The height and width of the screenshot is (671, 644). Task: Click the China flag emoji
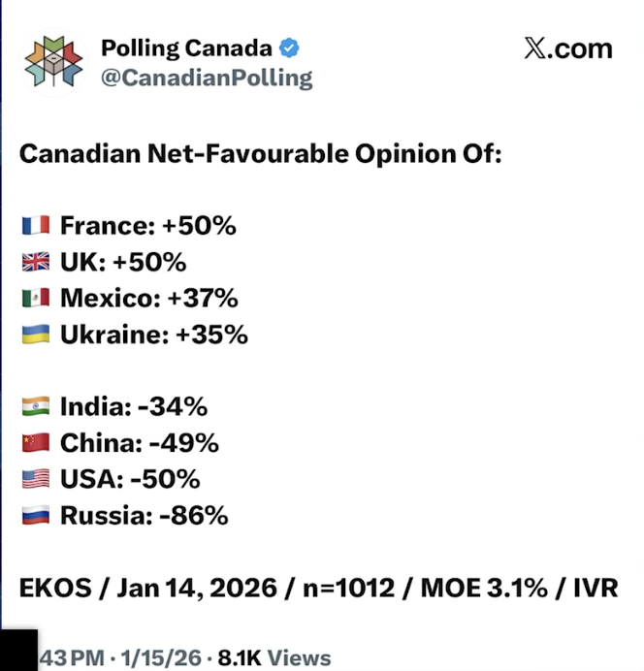pos(36,444)
